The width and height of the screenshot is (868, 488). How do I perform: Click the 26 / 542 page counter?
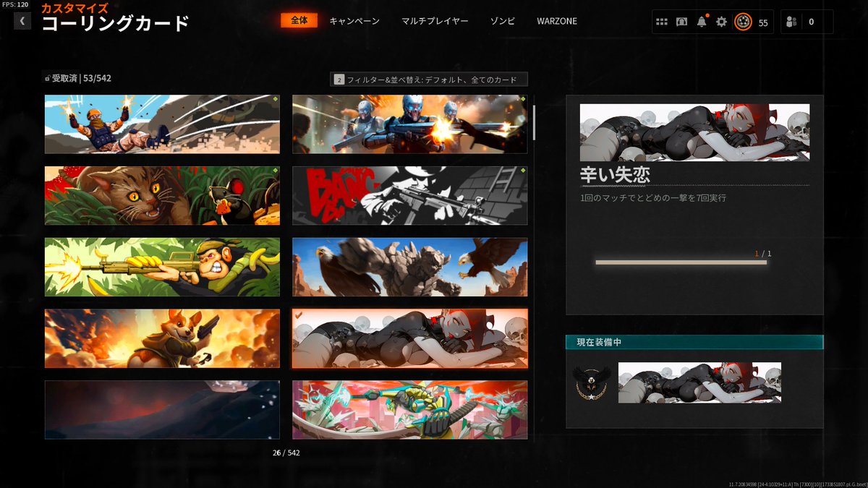286,453
